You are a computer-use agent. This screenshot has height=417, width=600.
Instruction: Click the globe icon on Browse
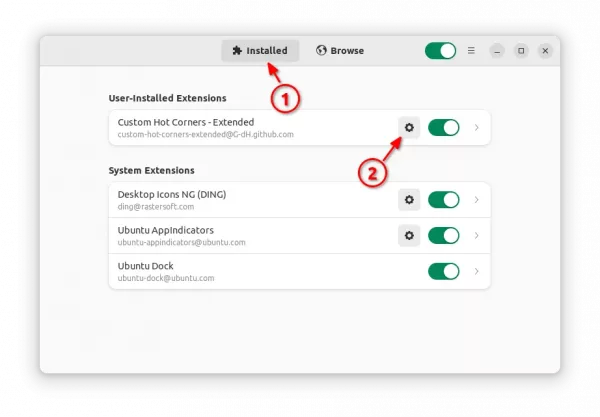(321, 50)
